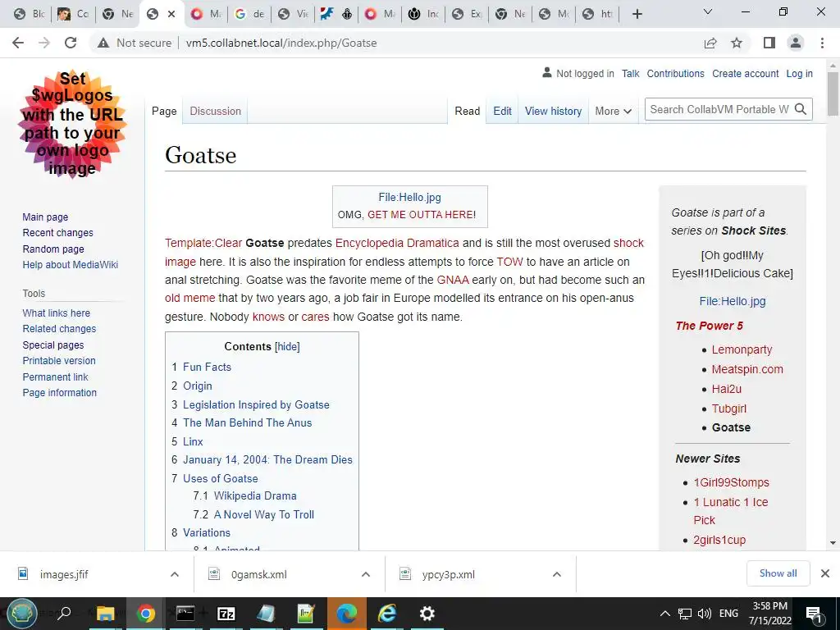The image size is (840, 630).
Task: Close the downloads bar
Action: tap(825, 573)
